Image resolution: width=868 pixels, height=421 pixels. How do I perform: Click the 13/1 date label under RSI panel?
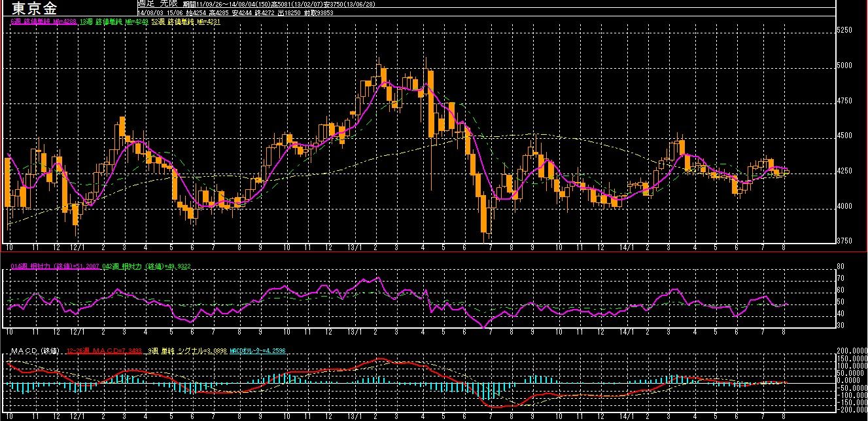coord(355,332)
